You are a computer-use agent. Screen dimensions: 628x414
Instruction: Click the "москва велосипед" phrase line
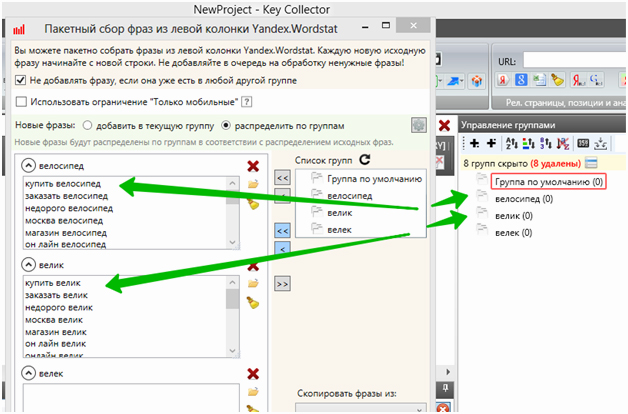pyautogui.click(x=64, y=221)
